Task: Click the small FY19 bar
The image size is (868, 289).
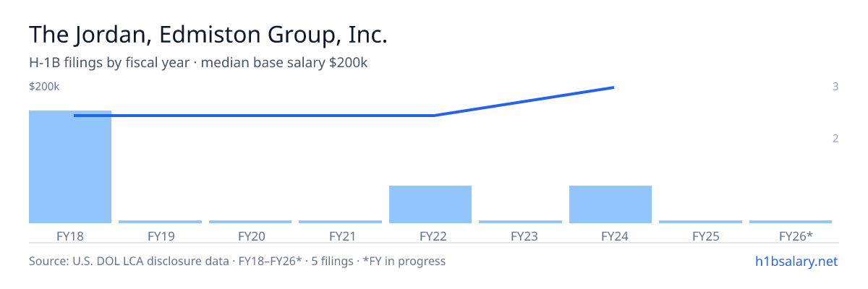Action: pyautogui.click(x=161, y=222)
